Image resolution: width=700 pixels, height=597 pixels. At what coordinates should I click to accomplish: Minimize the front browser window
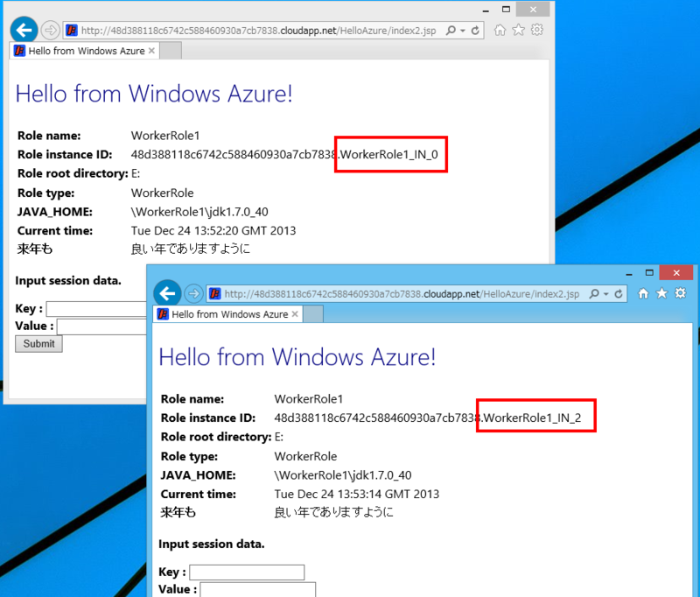click(629, 273)
